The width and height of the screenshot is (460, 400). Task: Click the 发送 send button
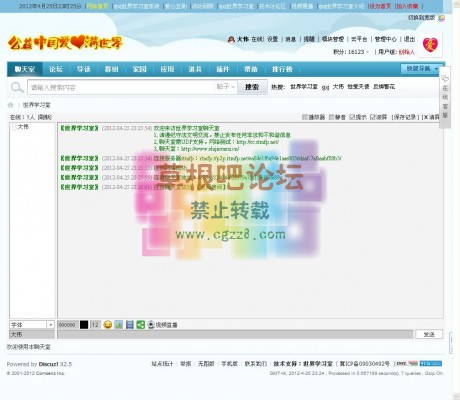pyautogui.click(x=429, y=334)
